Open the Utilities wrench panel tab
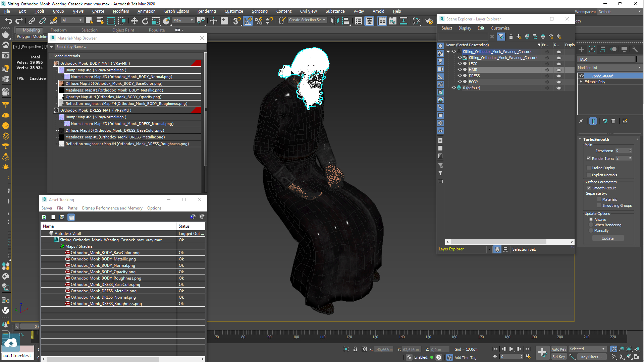Screen dimensions: 644x362 (x=635, y=49)
